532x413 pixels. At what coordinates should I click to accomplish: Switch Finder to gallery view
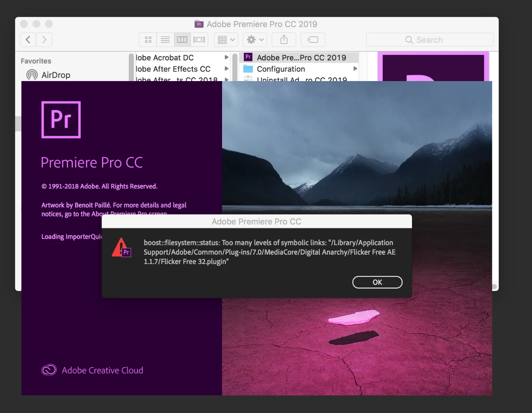pos(199,40)
